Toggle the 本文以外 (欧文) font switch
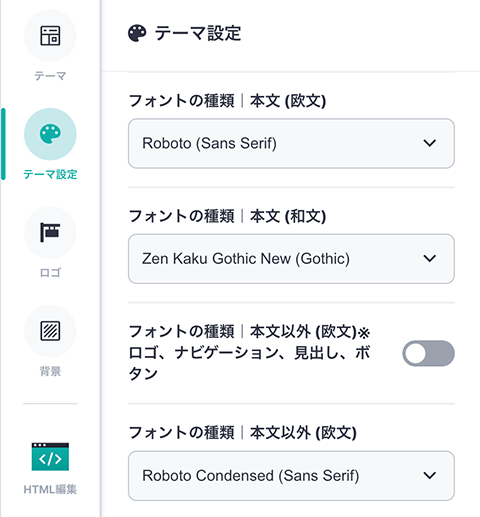The height and width of the screenshot is (517, 480). click(428, 353)
